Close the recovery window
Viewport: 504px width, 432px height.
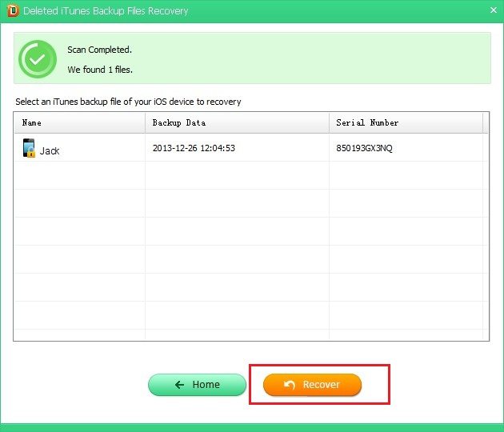coord(494,10)
